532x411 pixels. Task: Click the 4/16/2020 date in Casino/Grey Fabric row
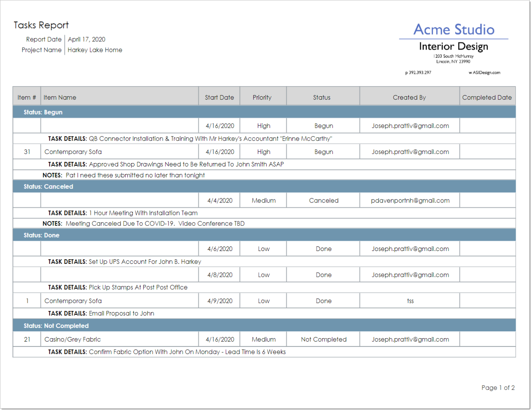220,339
